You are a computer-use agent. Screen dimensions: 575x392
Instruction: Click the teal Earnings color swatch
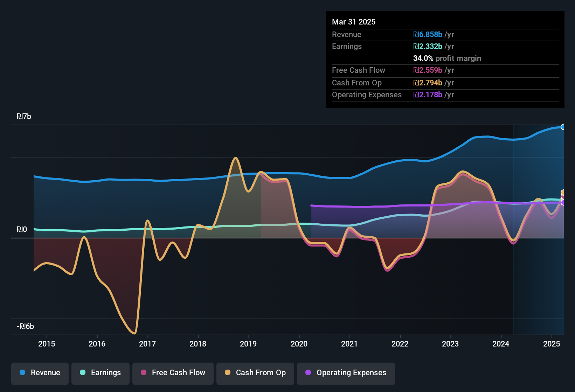pos(83,373)
